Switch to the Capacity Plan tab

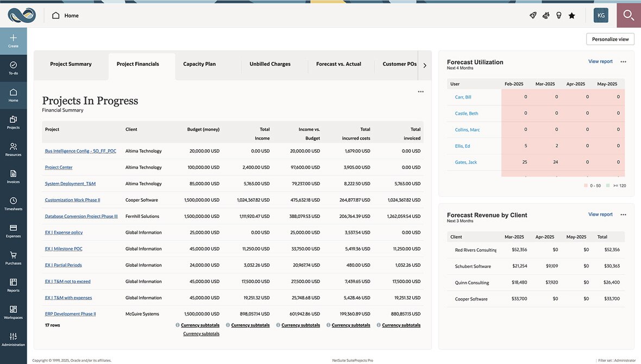point(199,64)
